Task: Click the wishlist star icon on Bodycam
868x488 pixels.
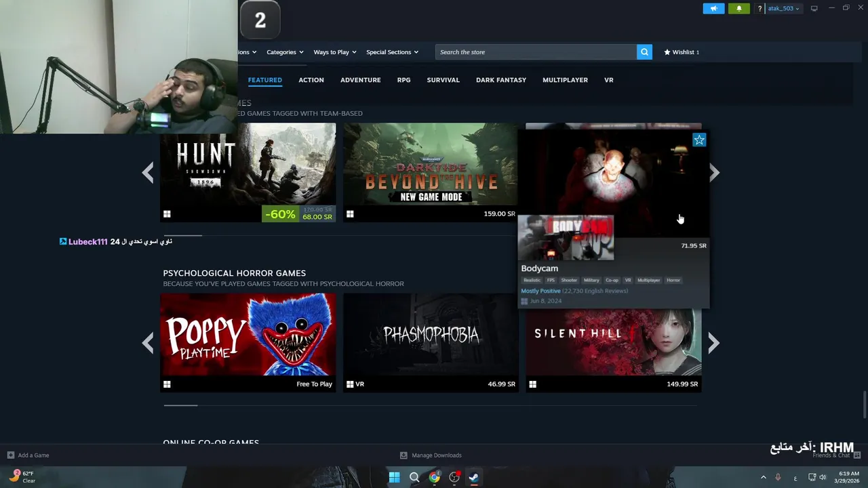Action: tap(699, 140)
